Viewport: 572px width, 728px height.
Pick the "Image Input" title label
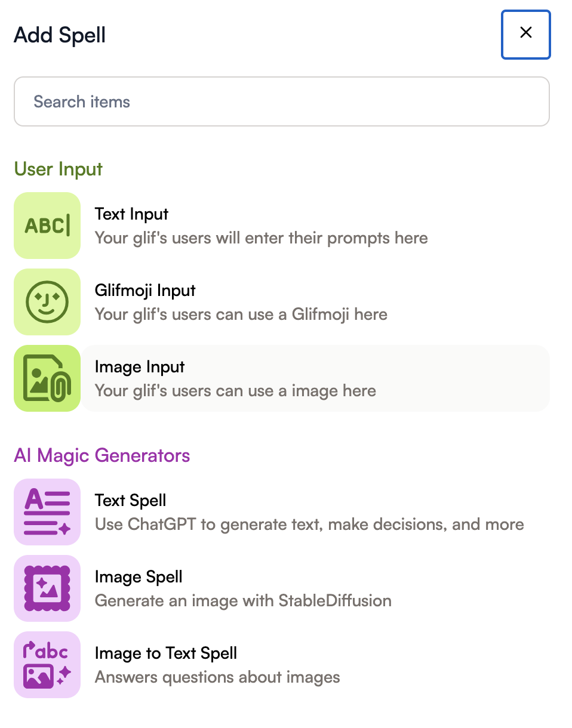point(140,367)
